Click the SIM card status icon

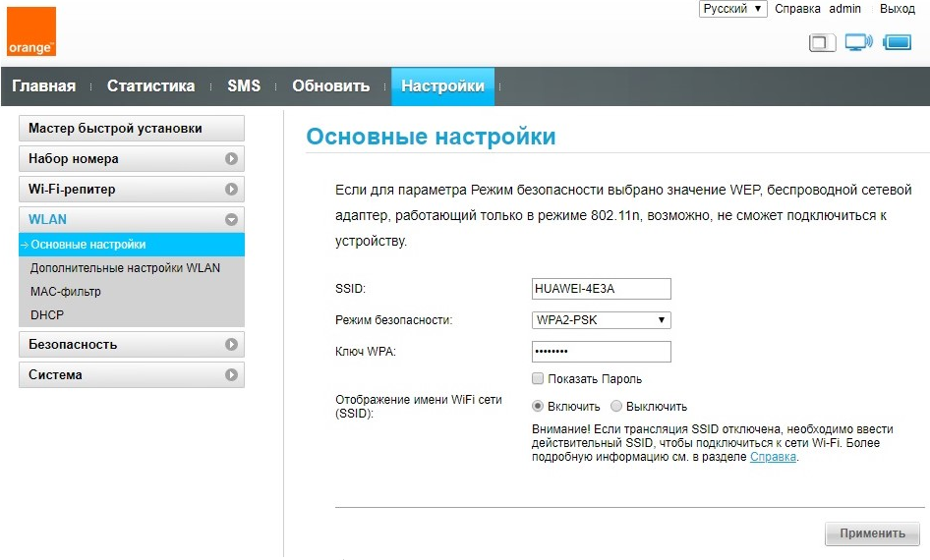point(822,42)
